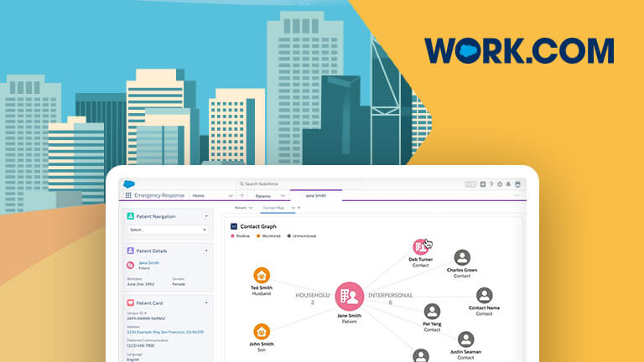The height and width of the screenshot is (362, 644).
Task: Collapse the Patient Card panel
Action: [207, 302]
